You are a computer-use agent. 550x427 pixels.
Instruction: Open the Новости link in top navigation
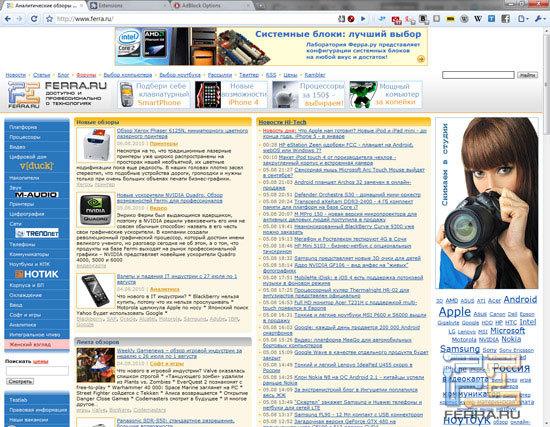click(x=16, y=75)
